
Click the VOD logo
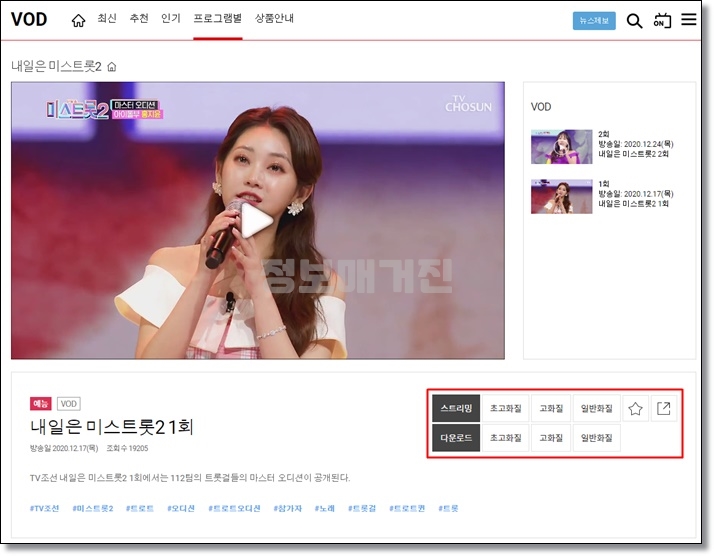tap(29, 20)
